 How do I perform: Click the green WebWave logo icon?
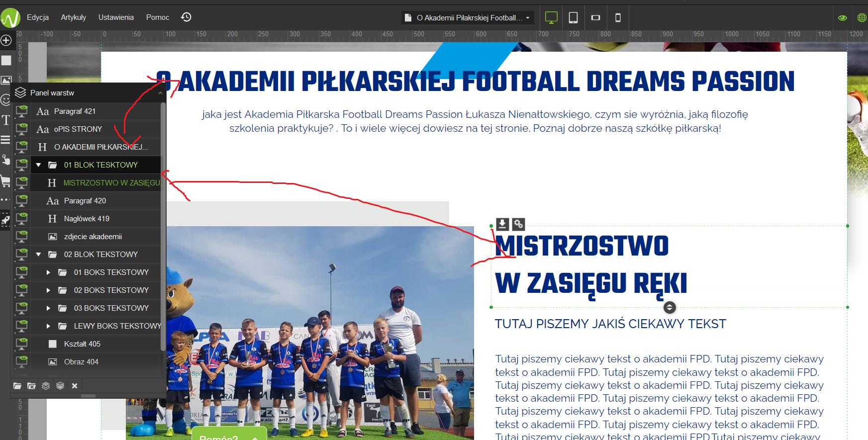[10, 18]
